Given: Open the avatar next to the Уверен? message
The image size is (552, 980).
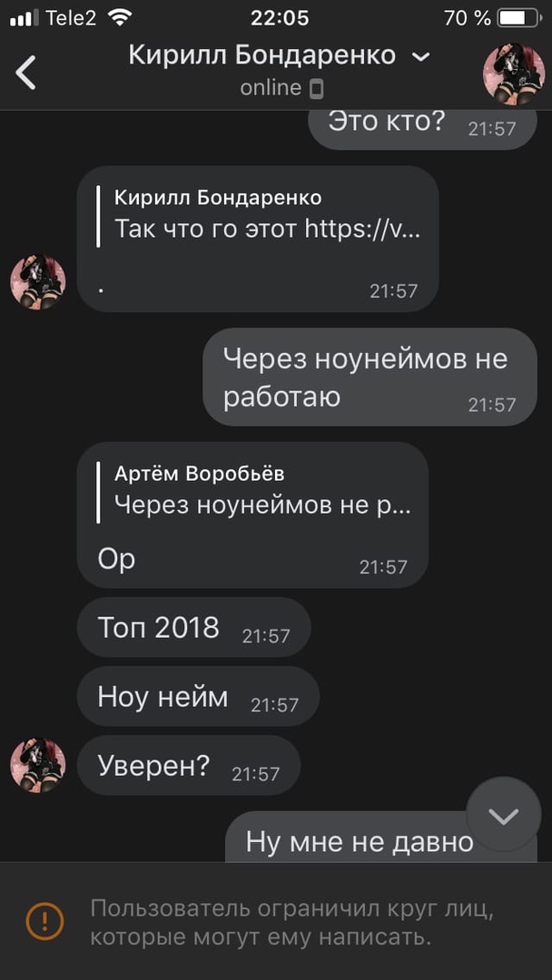Looking at the screenshot, I should [38, 766].
